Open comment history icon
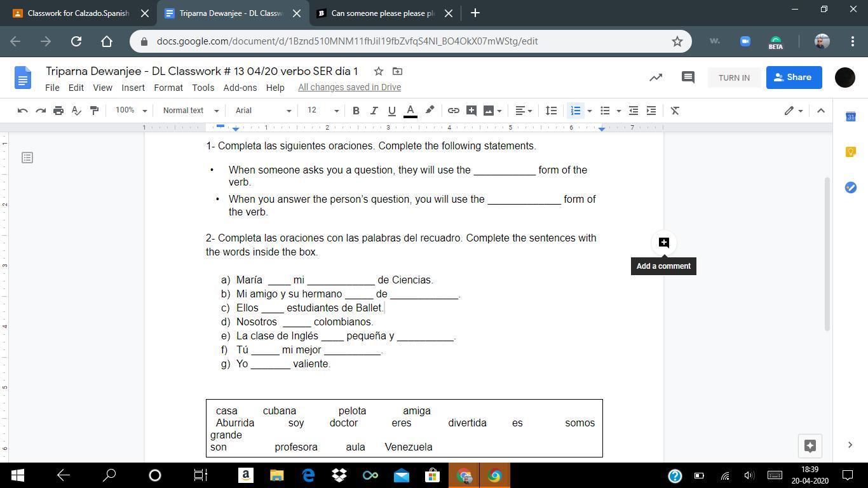Image resolution: width=868 pixels, height=488 pixels. click(688, 78)
